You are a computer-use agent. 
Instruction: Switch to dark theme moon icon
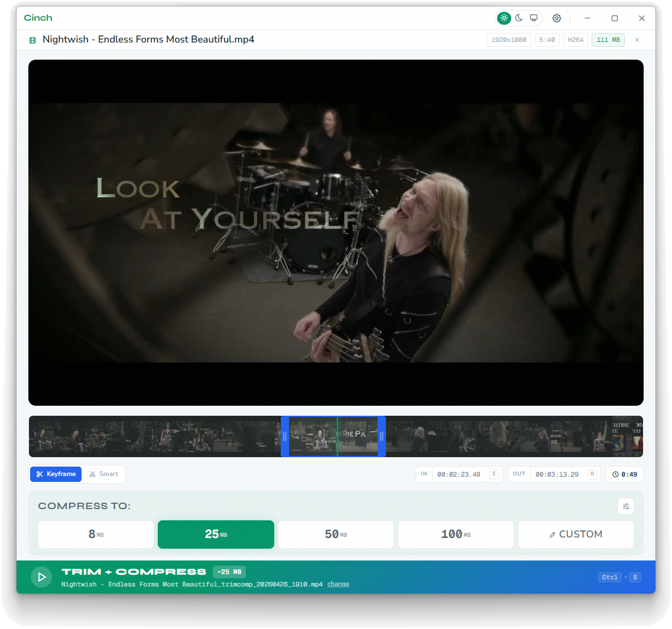point(519,18)
